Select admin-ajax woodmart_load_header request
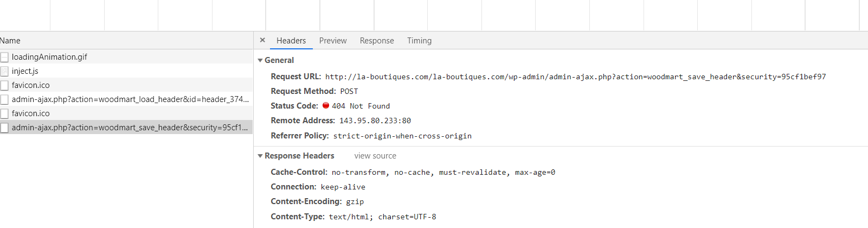The width and height of the screenshot is (868, 228). 130,99
